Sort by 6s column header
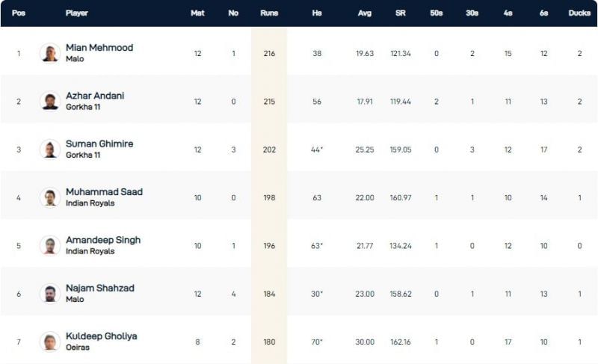The image size is (598, 364). pos(543,13)
